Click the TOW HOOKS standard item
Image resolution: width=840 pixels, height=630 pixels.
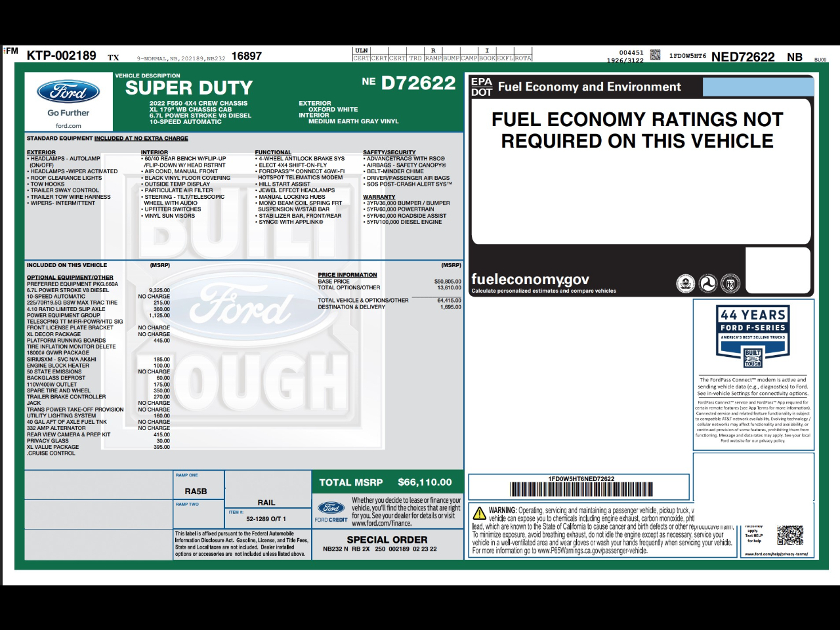(x=47, y=184)
